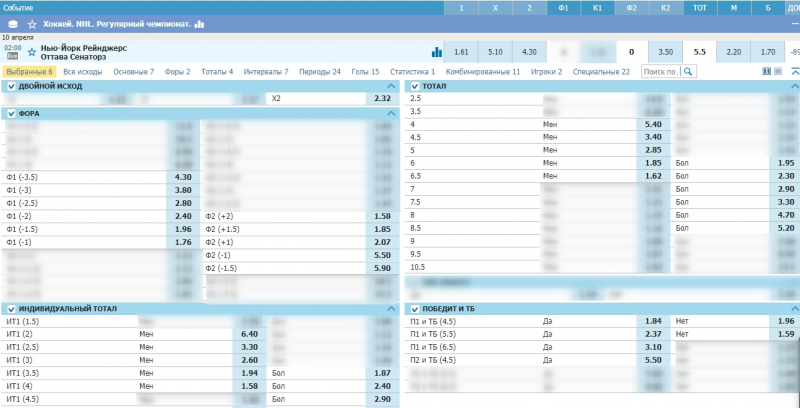Switch to single-column layout view icon
The width and height of the screenshot is (800, 408).
coord(779,72)
